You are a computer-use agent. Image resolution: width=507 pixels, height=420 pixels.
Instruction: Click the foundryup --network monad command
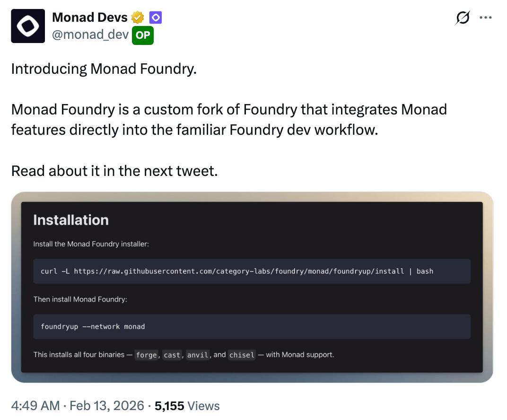coord(93,326)
